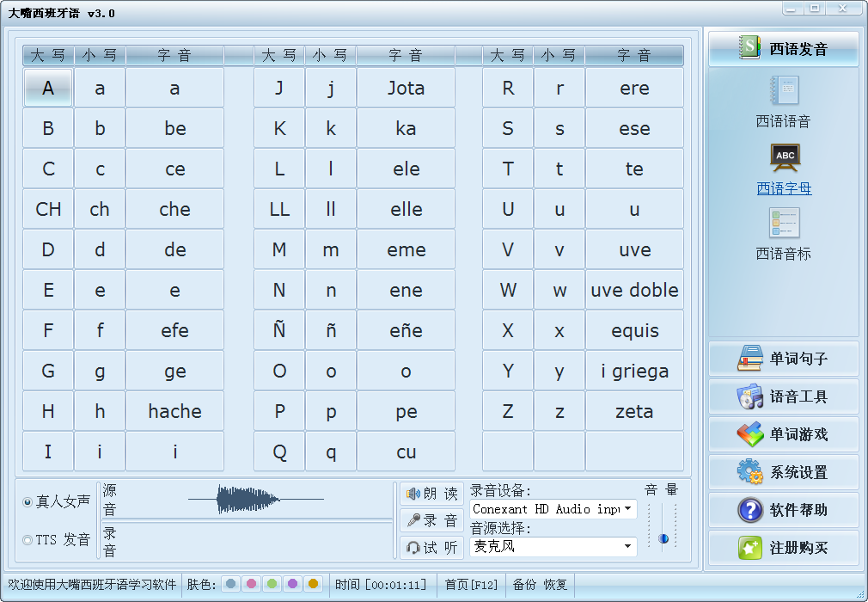Play the letter name hache
Screen dimensions: 868x602
pos(175,411)
